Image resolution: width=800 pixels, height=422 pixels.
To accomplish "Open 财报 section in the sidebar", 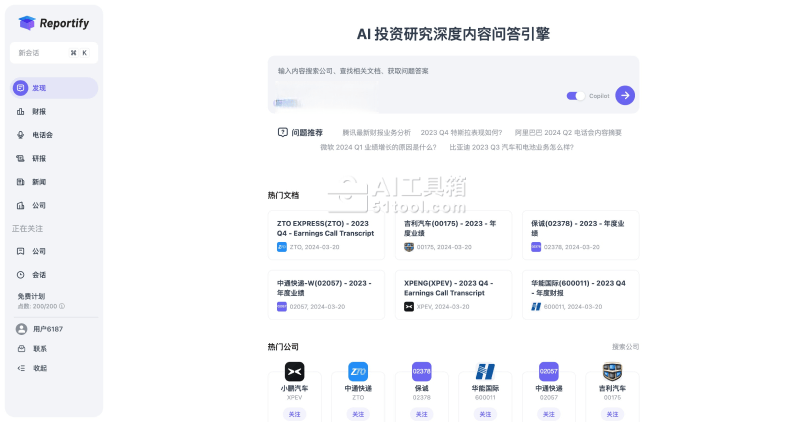I will 38,111.
